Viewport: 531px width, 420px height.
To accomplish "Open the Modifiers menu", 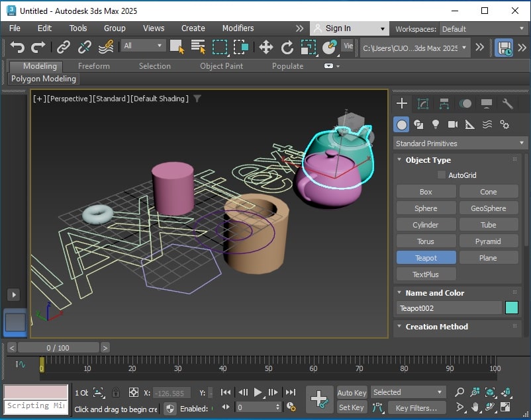I will point(238,28).
